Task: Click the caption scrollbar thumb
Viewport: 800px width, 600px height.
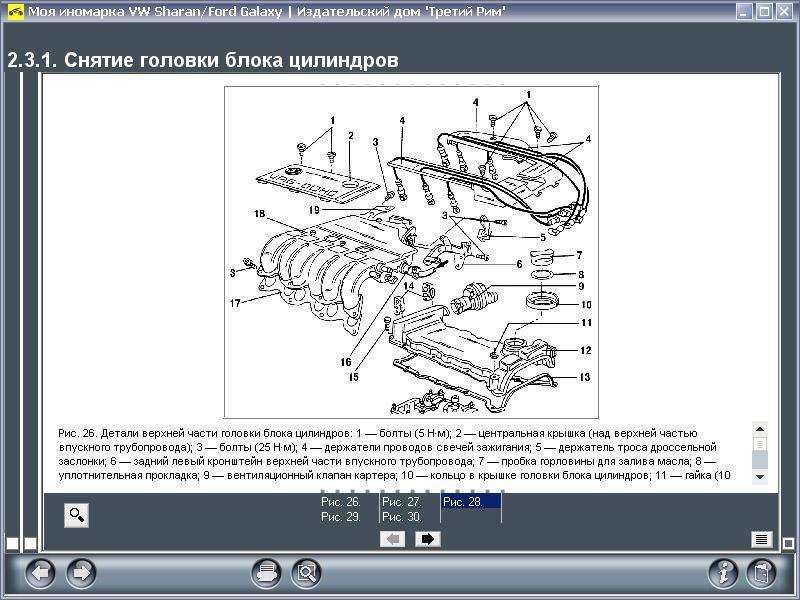Action: tap(760, 444)
